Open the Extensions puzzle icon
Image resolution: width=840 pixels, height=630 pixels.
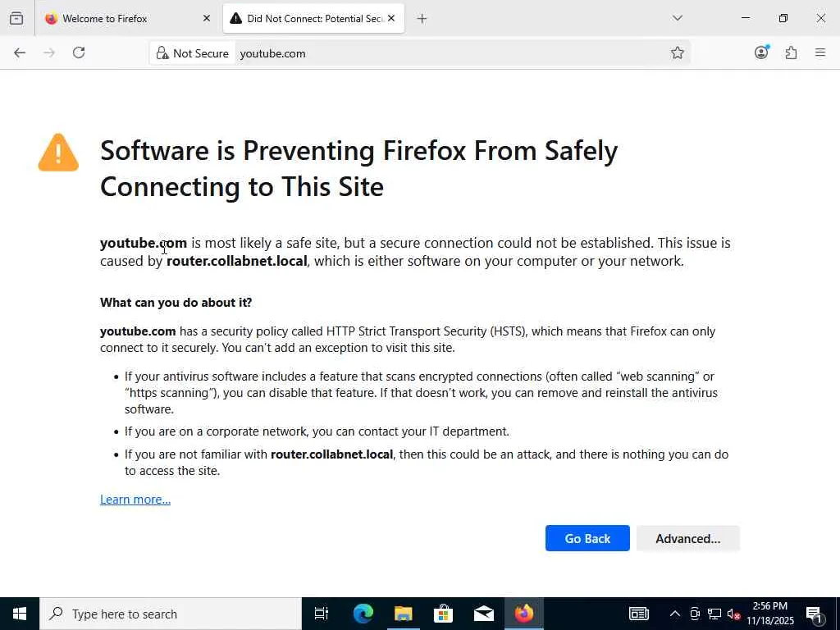click(x=791, y=52)
